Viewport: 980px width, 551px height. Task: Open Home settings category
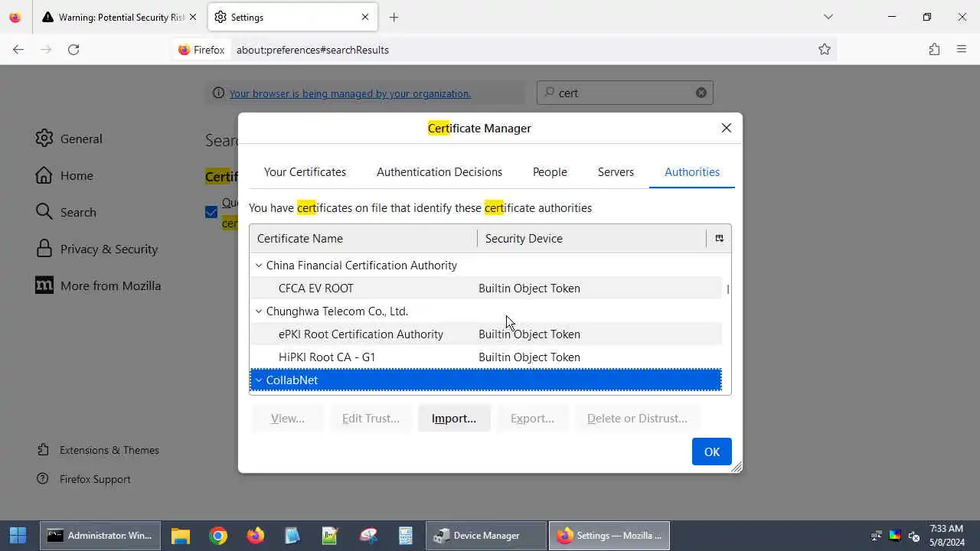click(64, 175)
